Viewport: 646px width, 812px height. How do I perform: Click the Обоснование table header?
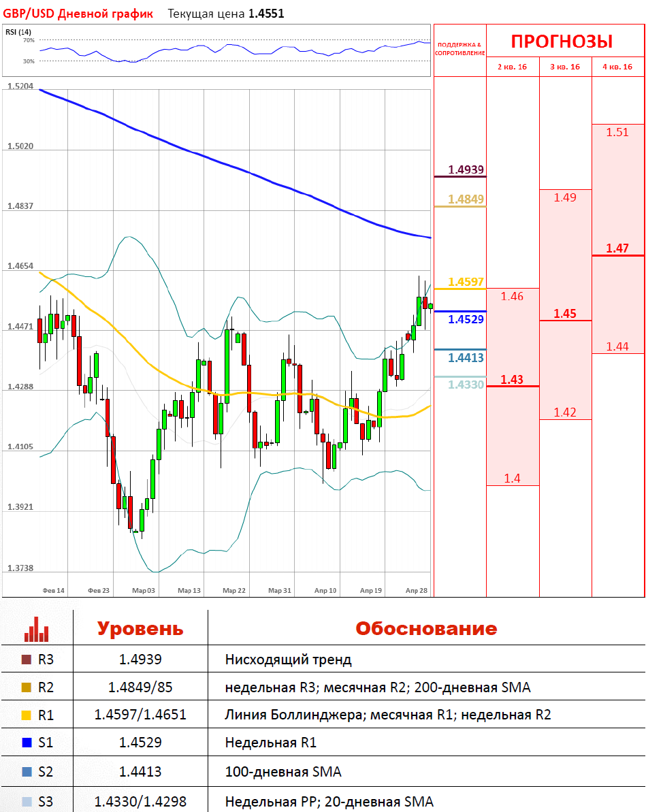point(426,629)
